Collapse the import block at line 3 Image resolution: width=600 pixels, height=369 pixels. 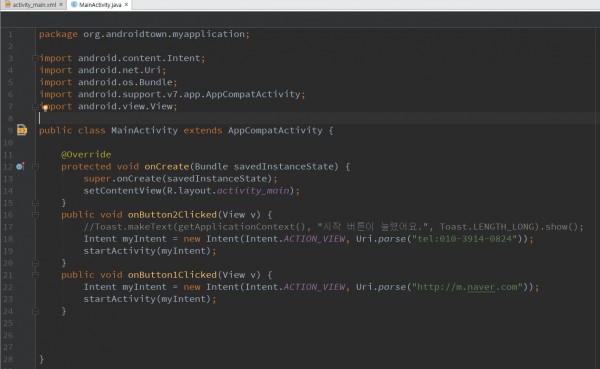click(x=35, y=58)
